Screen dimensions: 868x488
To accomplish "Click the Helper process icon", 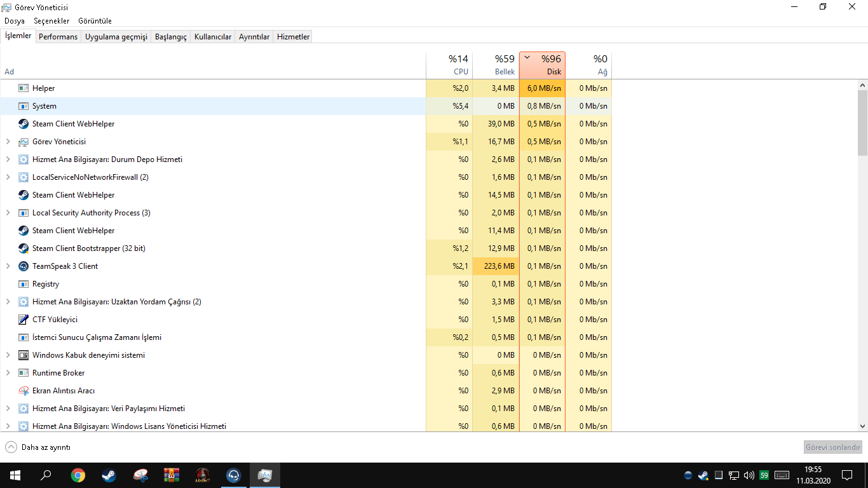I will 24,88.
